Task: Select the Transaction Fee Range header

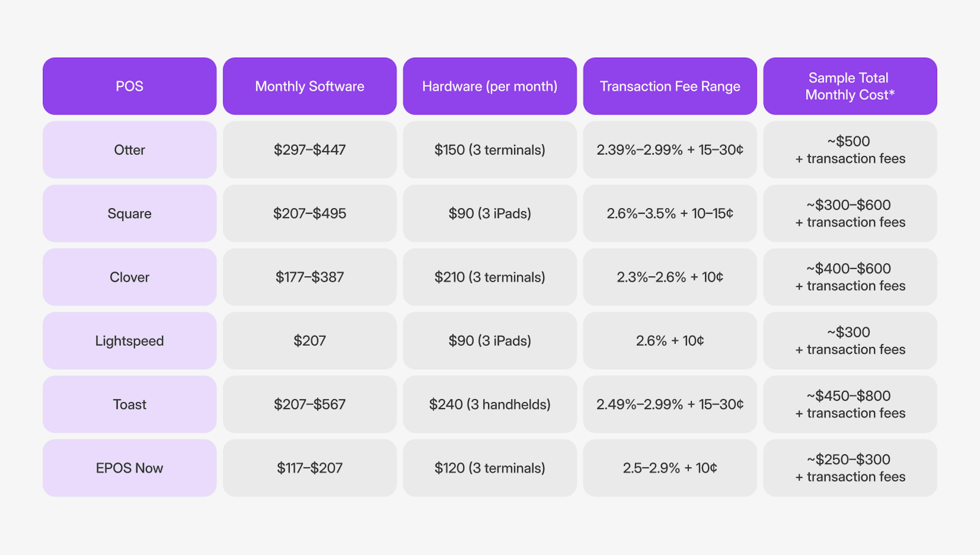Action: (670, 86)
